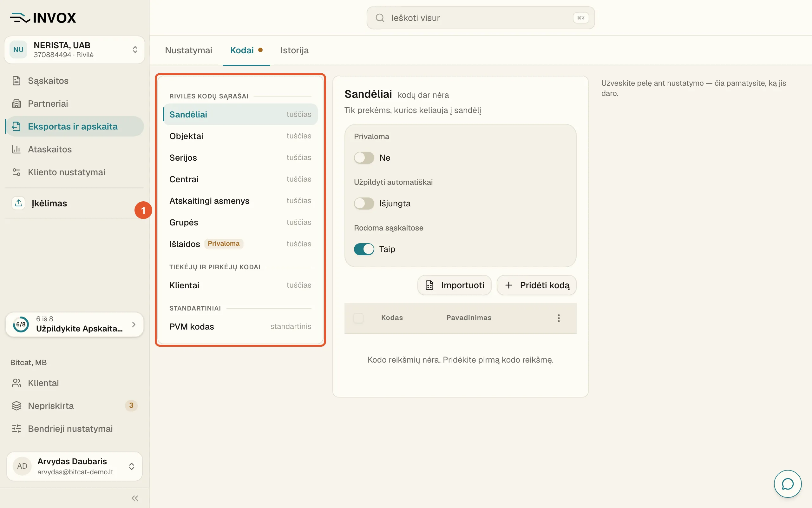Screen dimensions: 812x508
Task: Expand Arvydas Daubaris account menu
Action: [75, 466]
